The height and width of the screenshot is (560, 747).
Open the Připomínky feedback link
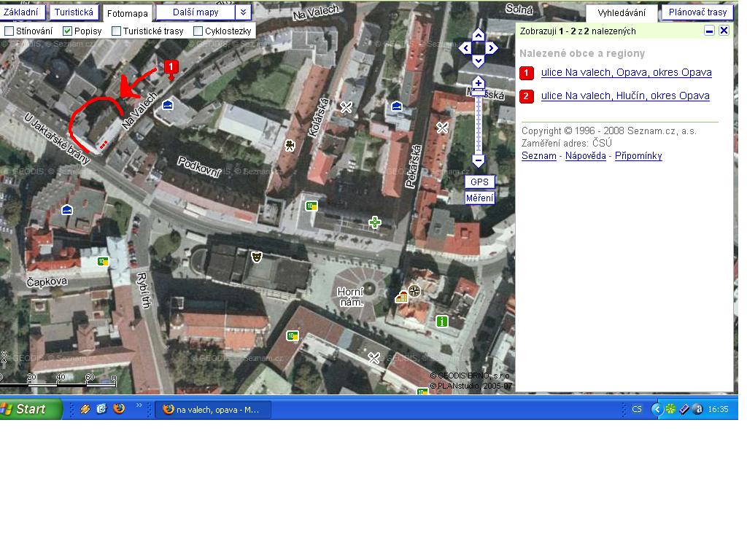coord(638,156)
